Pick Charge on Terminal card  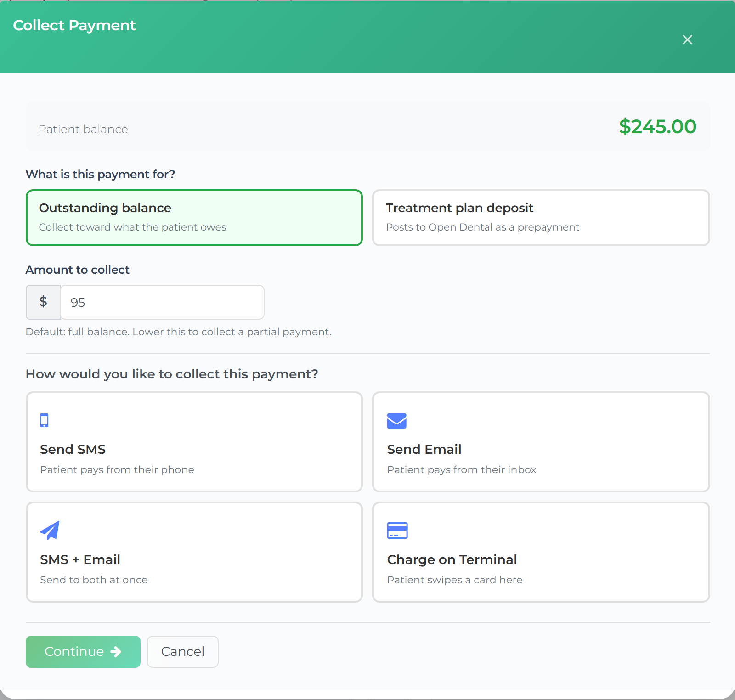point(541,552)
